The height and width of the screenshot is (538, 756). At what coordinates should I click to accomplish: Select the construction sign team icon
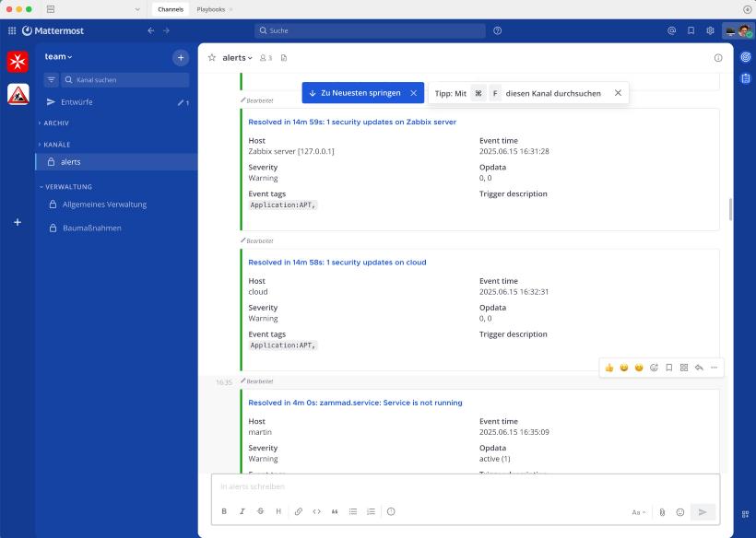[18, 94]
